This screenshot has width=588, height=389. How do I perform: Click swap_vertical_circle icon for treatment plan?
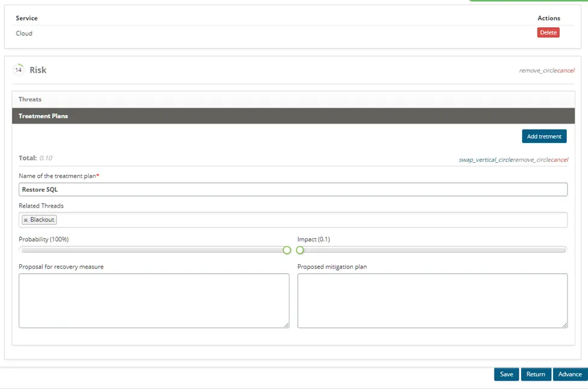pos(486,160)
